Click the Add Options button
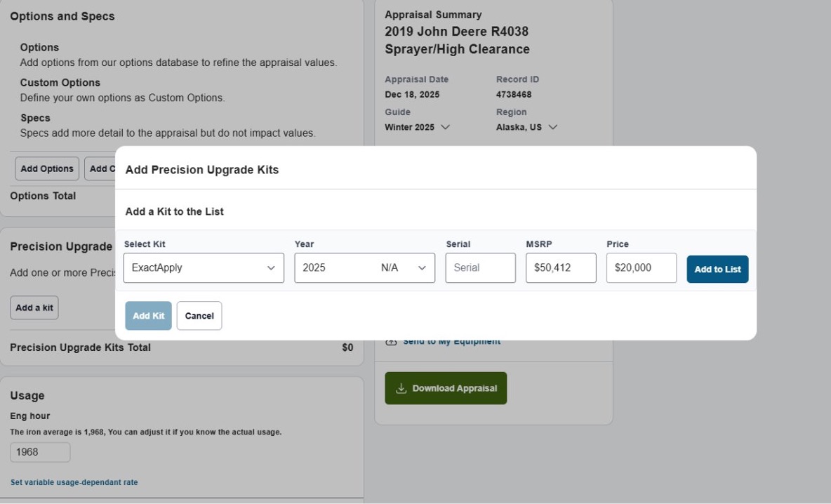Viewport: 831px width, 504px height. coord(46,168)
